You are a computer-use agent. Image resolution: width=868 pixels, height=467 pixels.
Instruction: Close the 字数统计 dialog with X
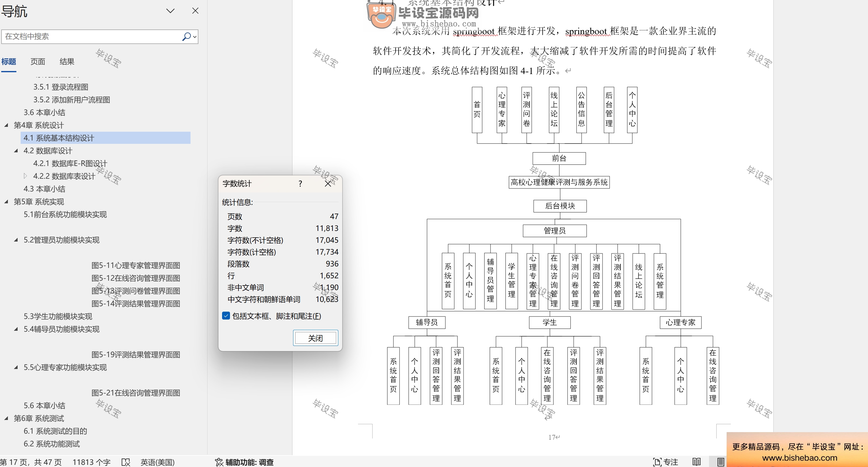[328, 184]
